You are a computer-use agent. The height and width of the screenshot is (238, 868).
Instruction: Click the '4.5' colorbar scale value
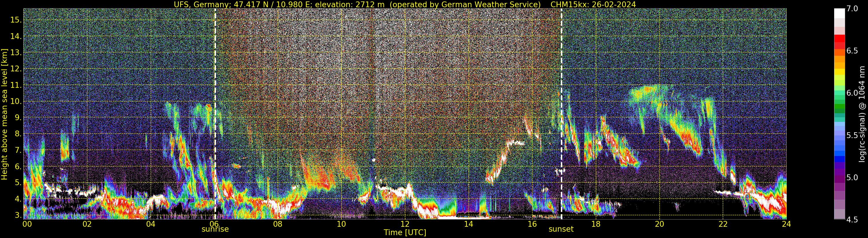(x=852, y=220)
